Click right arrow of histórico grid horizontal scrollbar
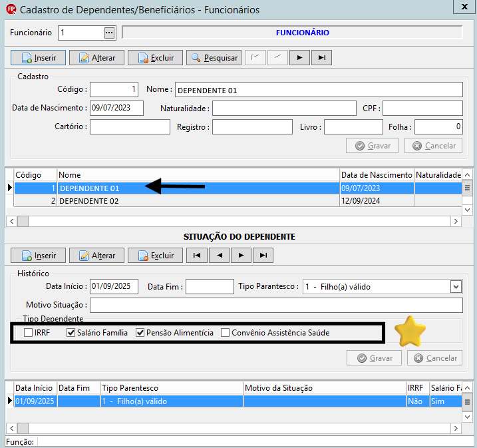The height and width of the screenshot is (448, 477). (456, 428)
